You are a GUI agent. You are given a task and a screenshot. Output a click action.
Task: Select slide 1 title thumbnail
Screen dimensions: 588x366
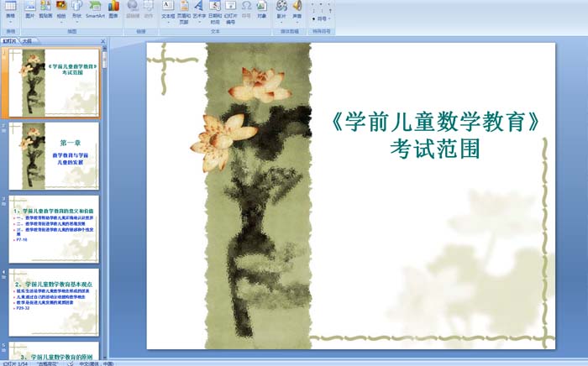pos(54,83)
